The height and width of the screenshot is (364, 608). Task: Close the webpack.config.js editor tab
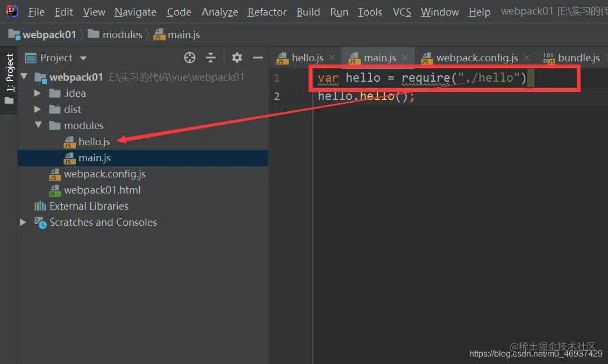point(527,58)
